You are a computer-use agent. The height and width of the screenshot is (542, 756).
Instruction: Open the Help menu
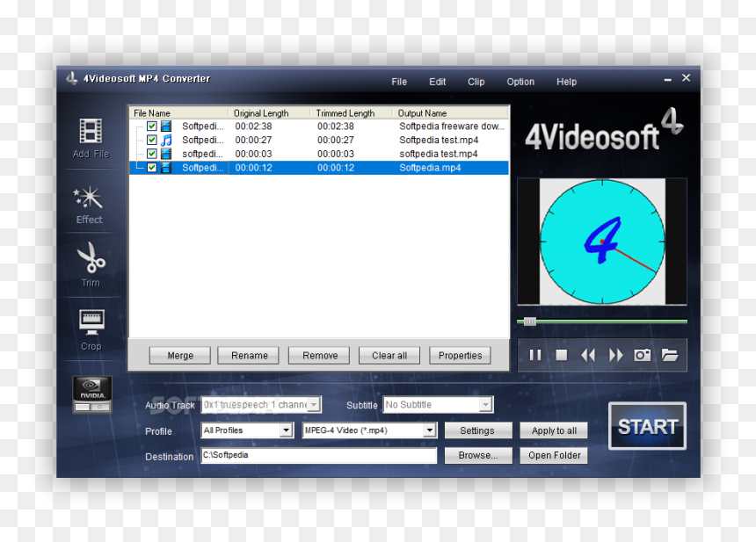pyautogui.click(x=566, y=82)
